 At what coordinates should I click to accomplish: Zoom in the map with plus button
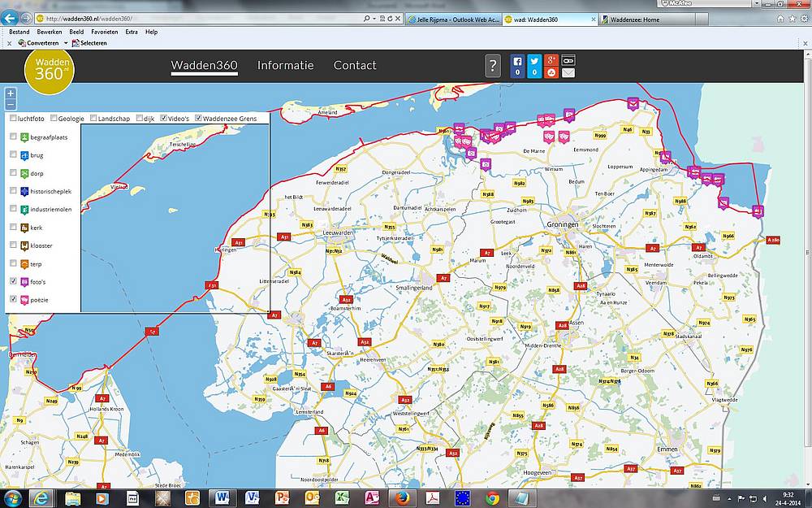tap(11, 93)
